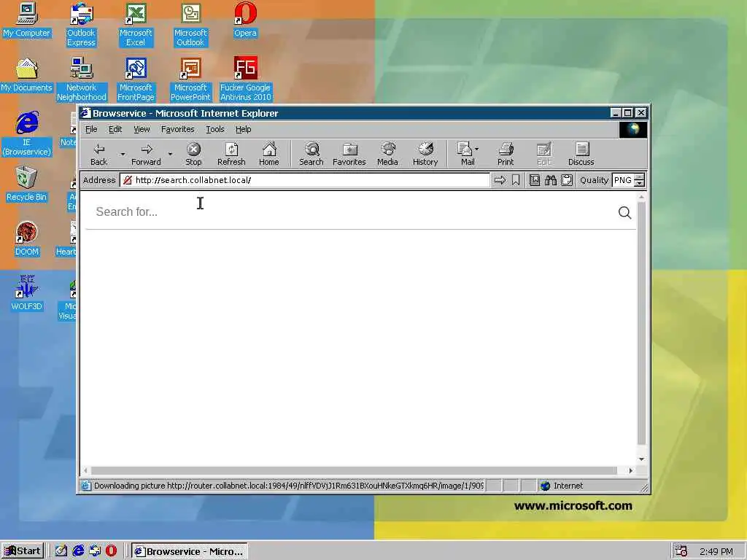Screen dimensions: 747x560
Task: Select the Microsoft Outlook desktop icon
Action: pyautogui.click(x=190, y=25)
